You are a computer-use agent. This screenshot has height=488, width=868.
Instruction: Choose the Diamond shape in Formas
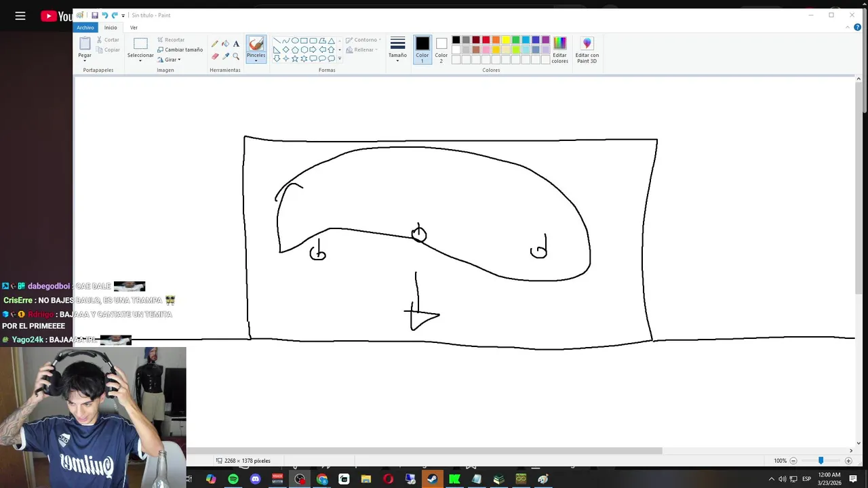pyautogui.click(x=286, y=49)
